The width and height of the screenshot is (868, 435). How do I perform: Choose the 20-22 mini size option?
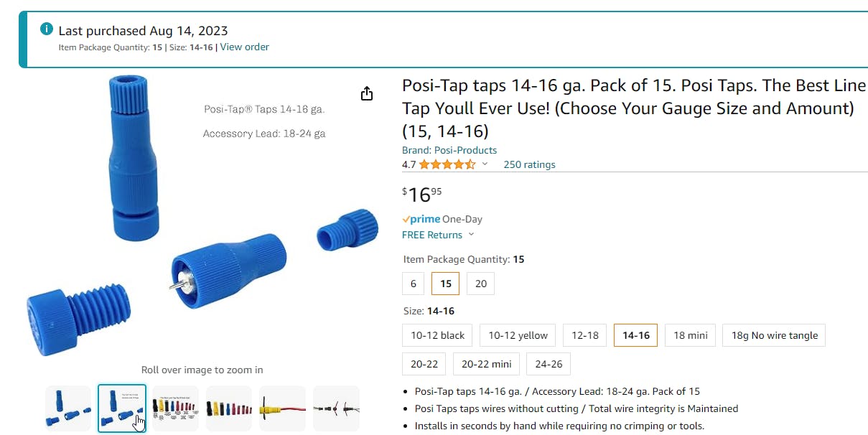[485, 364]
